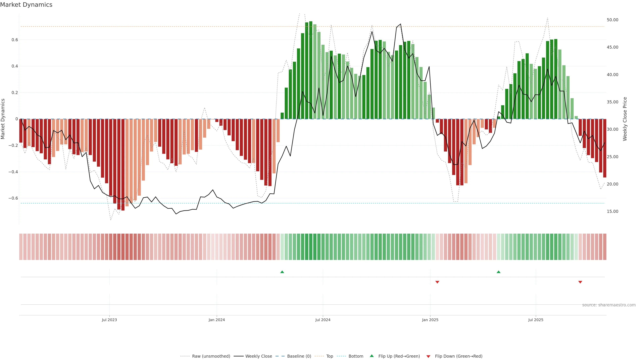Click the Jul 2023 axis label
644x362 pixels.
[109, 320]
